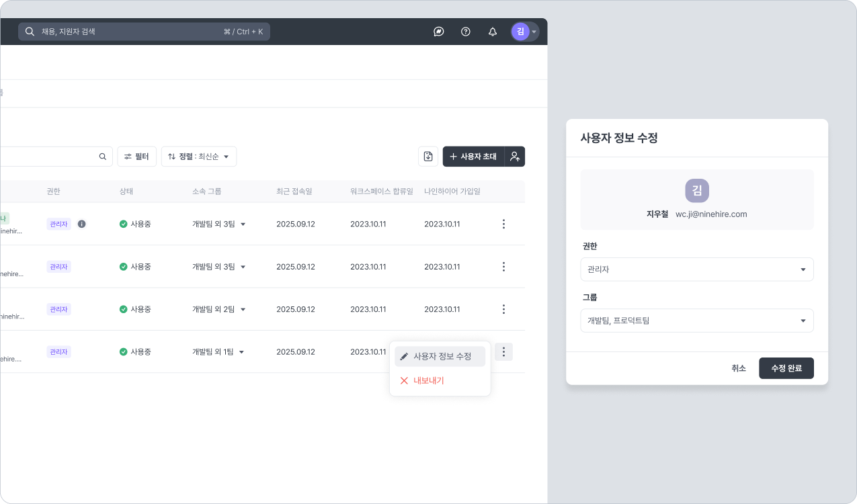This screenshot has width=857, height=504.
Task: Click the 필터 button
Action: (x=137, y=157)
